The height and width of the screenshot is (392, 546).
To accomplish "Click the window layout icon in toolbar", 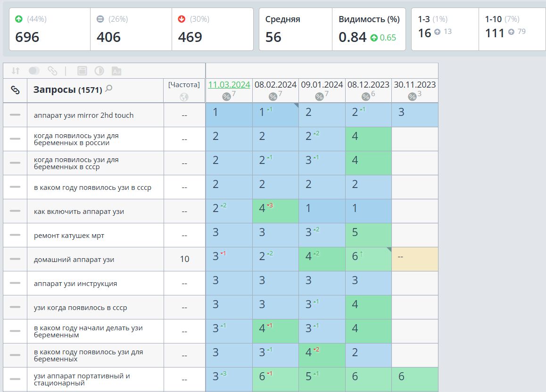I will (x=82, y=71).
